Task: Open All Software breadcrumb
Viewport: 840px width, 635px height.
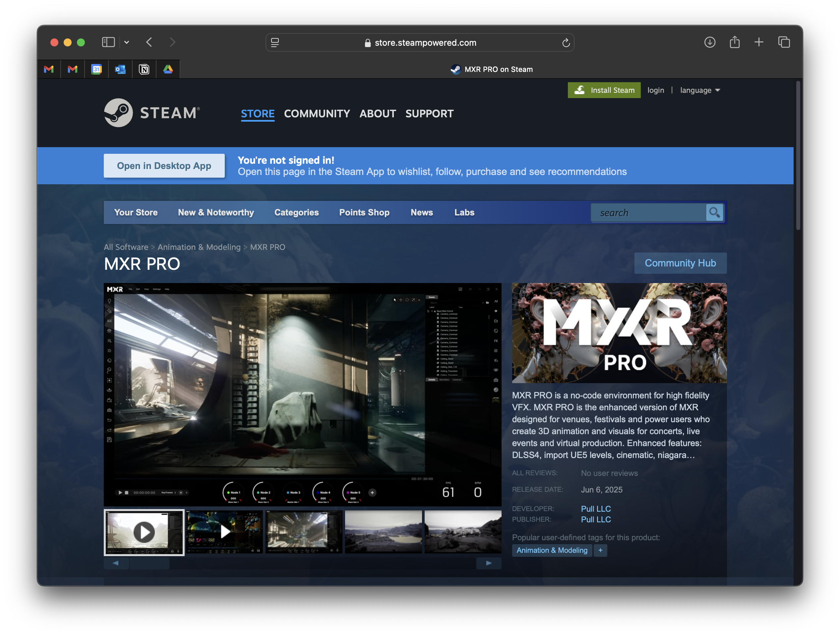Action: (126, 247)
